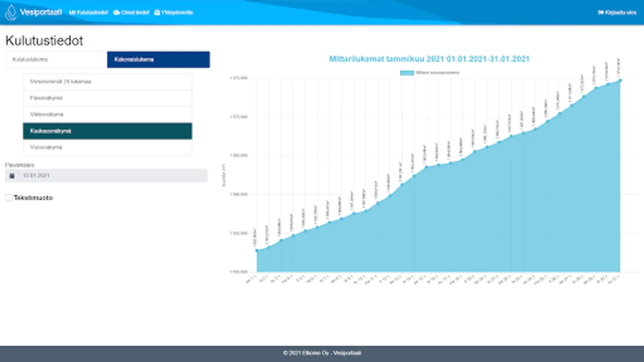
Task: Click the Ylläpidolle navigation link
Action: click(x=175, y=12)
